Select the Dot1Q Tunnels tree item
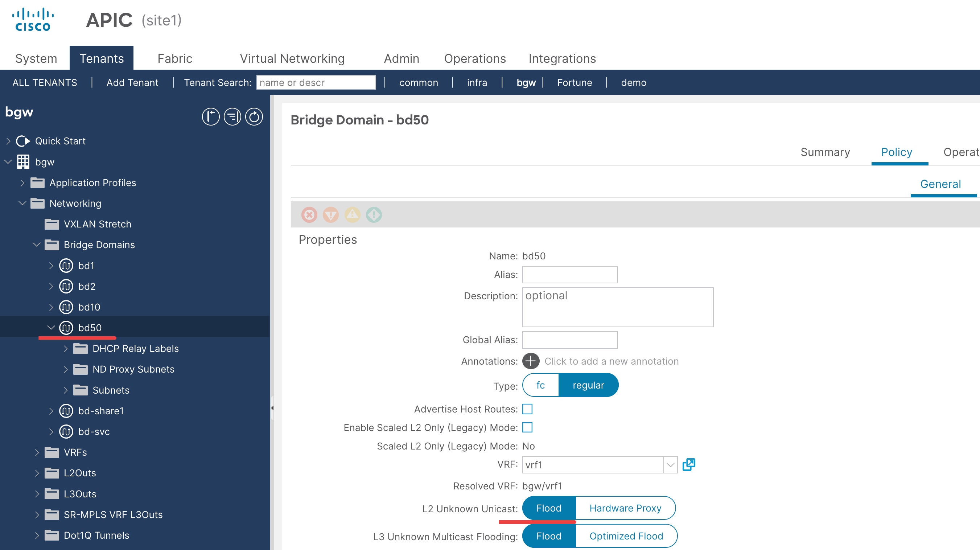 [96, 535]
